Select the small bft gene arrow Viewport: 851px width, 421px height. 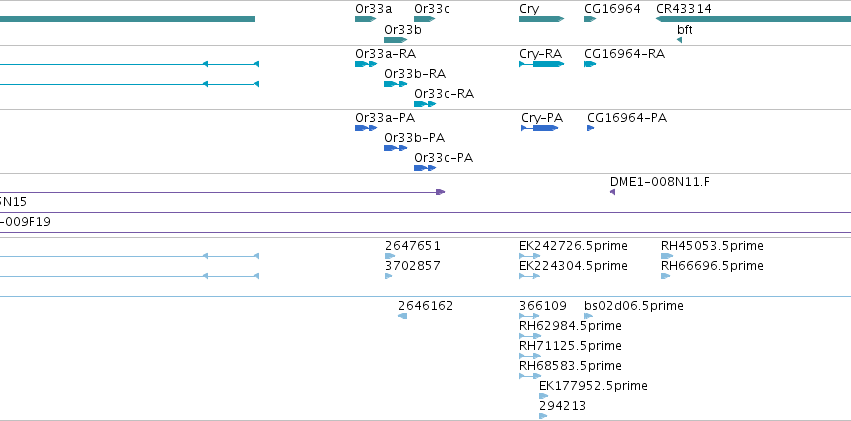point(679,40)
